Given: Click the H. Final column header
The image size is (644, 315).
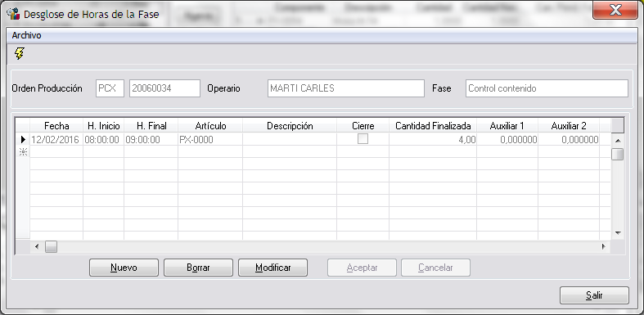Looking at the screenshot, I should [x=151, y=126].
